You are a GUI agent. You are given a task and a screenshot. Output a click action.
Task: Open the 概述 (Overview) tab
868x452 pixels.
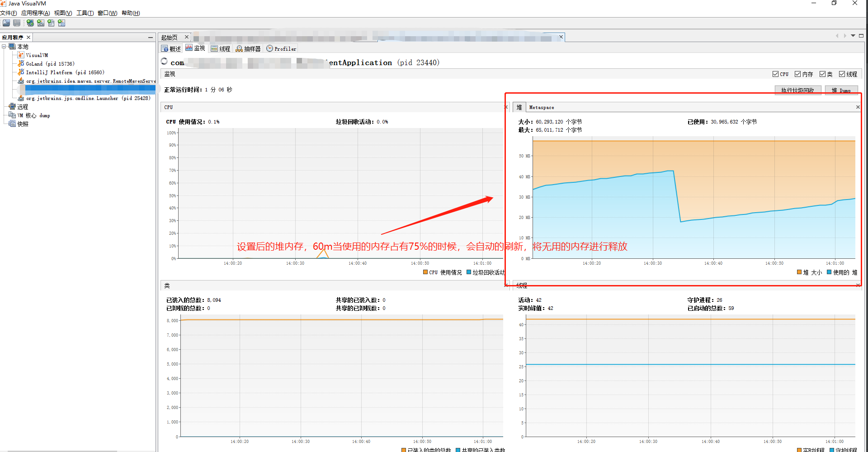[171, 48]
